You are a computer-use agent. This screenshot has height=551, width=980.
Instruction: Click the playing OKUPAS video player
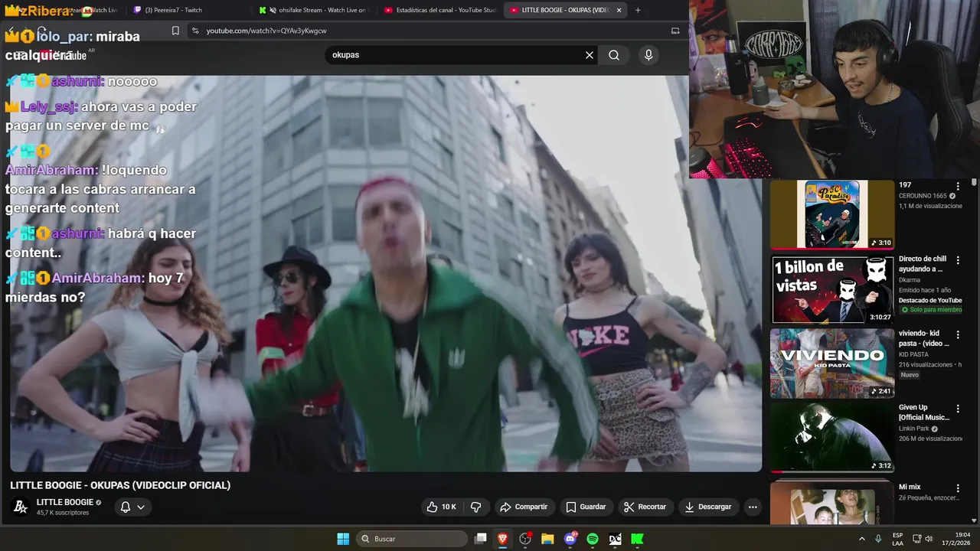[x=386, y=273]
